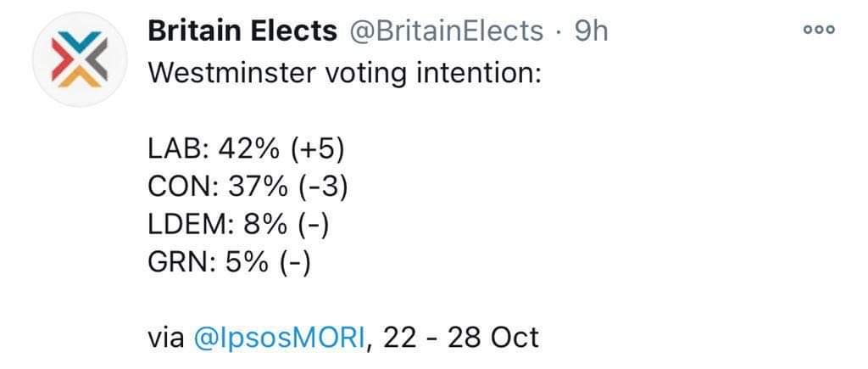Click the 22 - 28 Oct date text
This screenshot has width=868, height=369.
coord(460,338)
